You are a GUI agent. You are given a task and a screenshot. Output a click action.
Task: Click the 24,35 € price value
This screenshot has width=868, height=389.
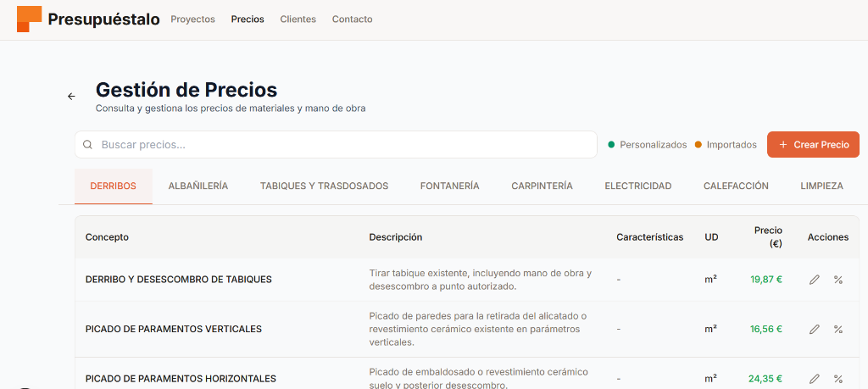[765, 379]
